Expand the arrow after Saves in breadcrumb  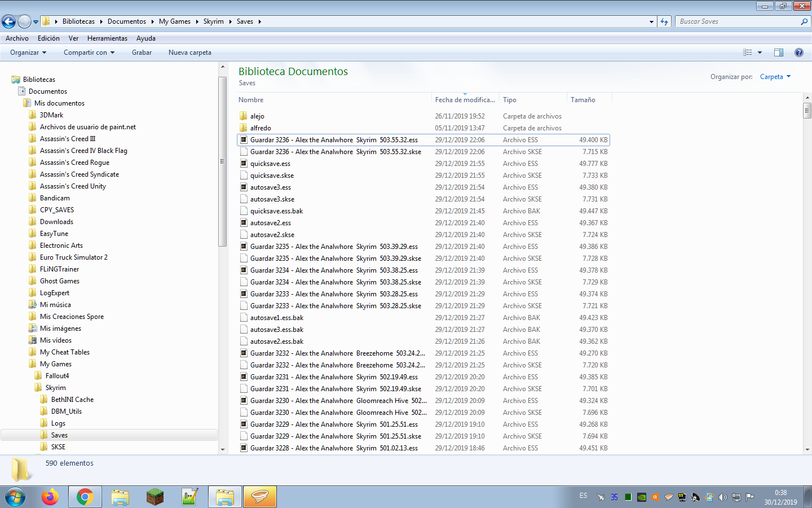click(259, 21)
